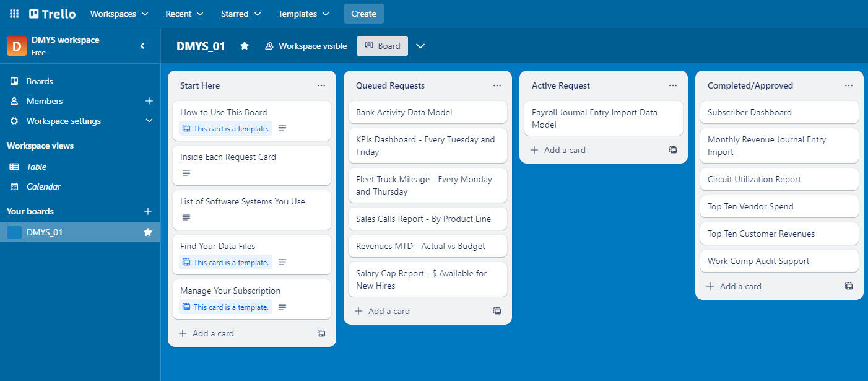868x381 pixels.
Task: Create card from template in Active Request
Action: coord(672,150)
